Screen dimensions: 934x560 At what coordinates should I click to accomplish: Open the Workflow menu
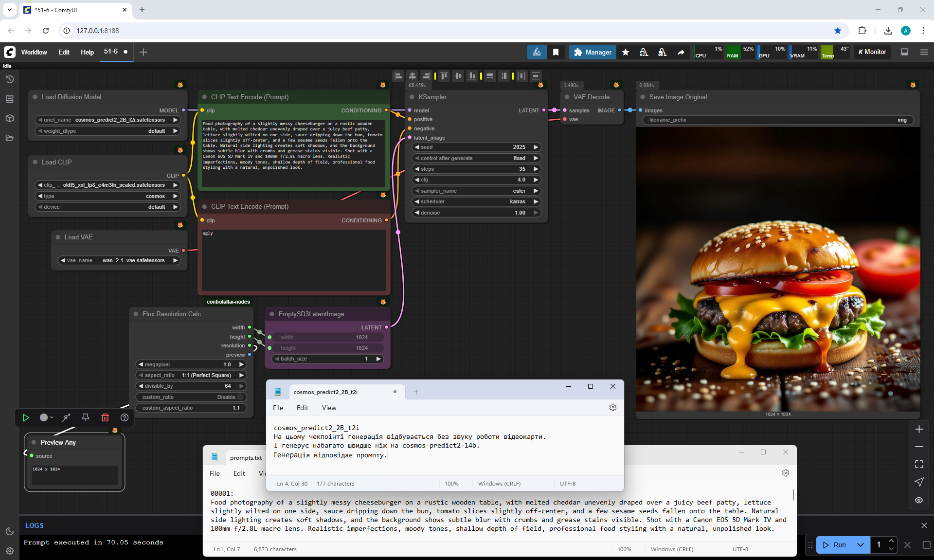pos(34,52)
